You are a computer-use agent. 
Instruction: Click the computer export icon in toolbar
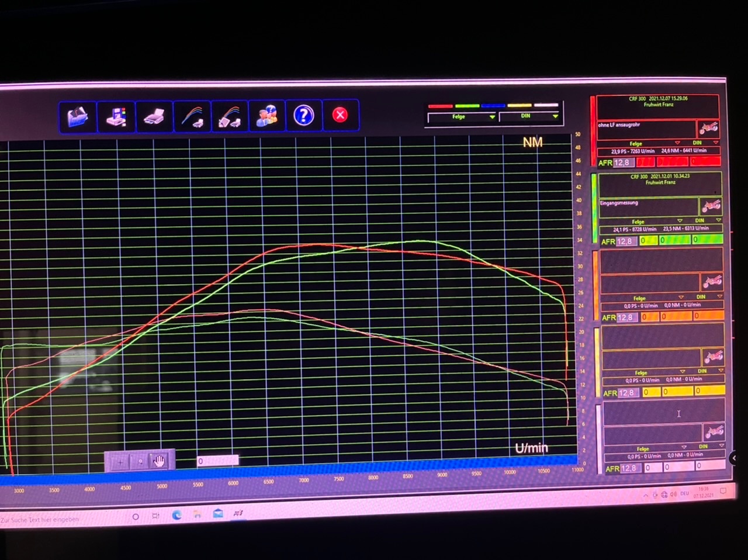[116, 116]
